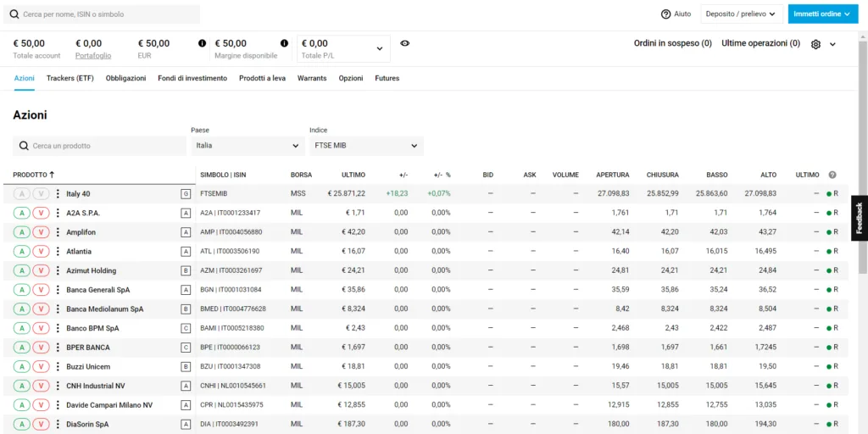868x434 pixels.
Task: Click the +0,07% change for Italy 40
Action: (439, 194)
